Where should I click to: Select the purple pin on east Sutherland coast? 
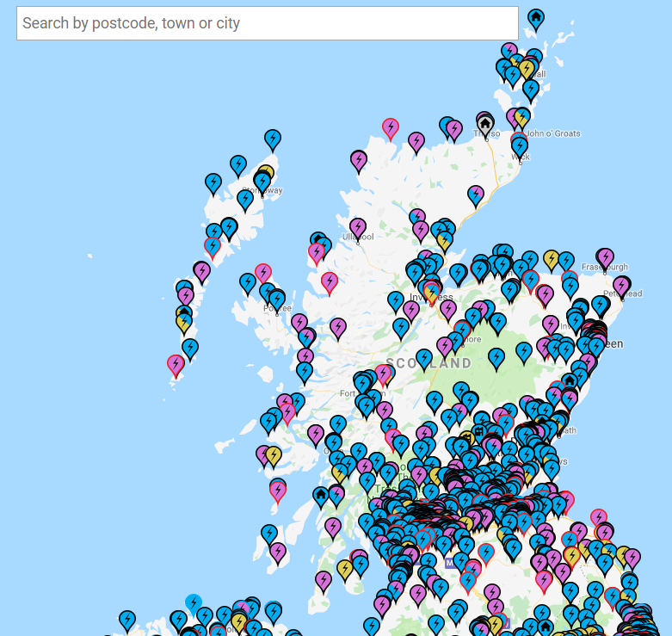click(x=476, y=196)
